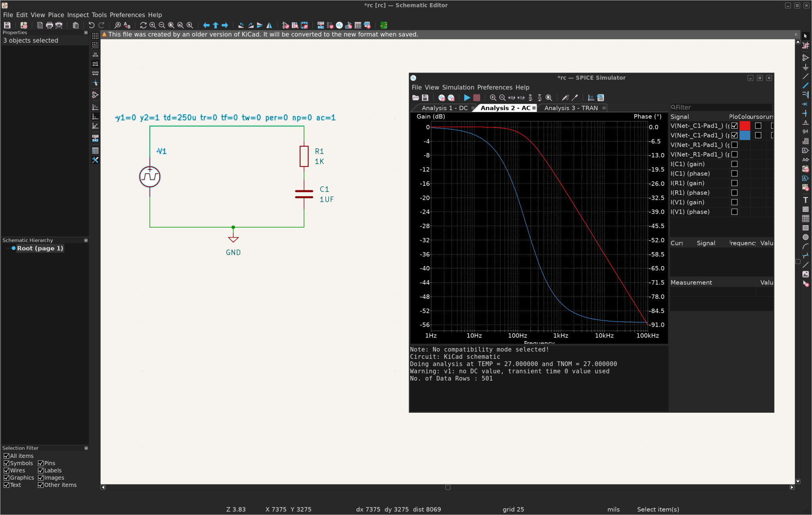Open PCB editor with the green board icon
This screenshot has height=515, width=812.
[x=384, y=25]
